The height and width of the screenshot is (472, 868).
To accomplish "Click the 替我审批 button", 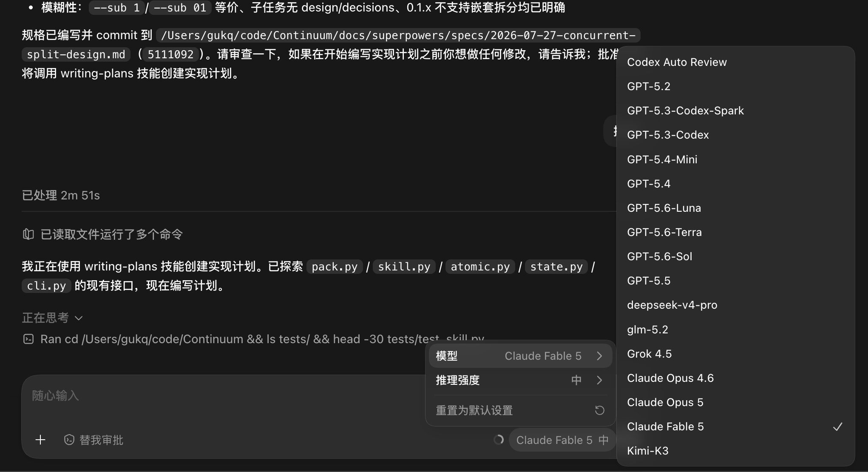I will click(x=94, y=440).
